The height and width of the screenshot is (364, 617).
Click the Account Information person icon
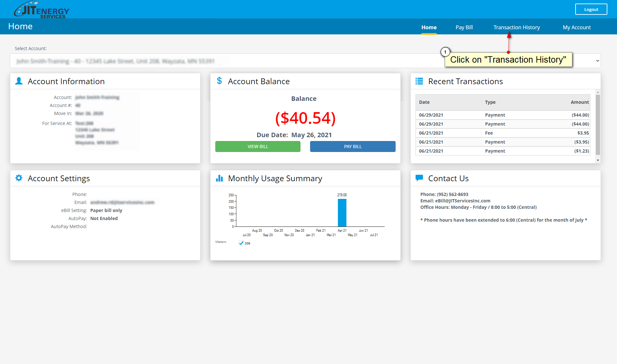(x=19, y=81)
